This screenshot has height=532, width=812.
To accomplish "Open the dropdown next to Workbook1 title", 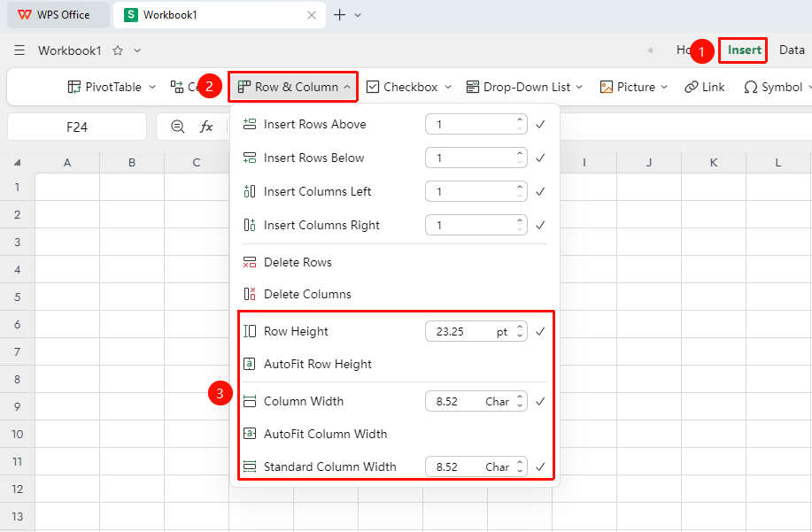I will click(x=137, y=50).
